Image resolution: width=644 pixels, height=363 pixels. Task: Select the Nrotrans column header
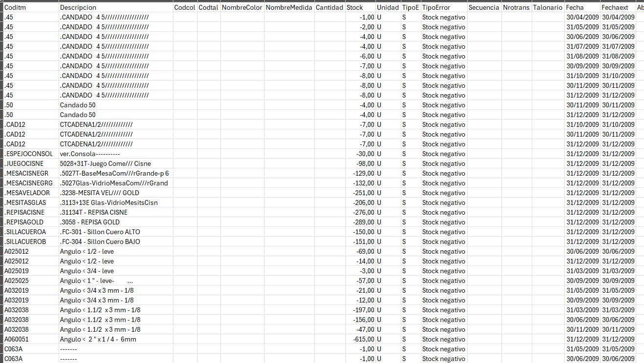516,7
